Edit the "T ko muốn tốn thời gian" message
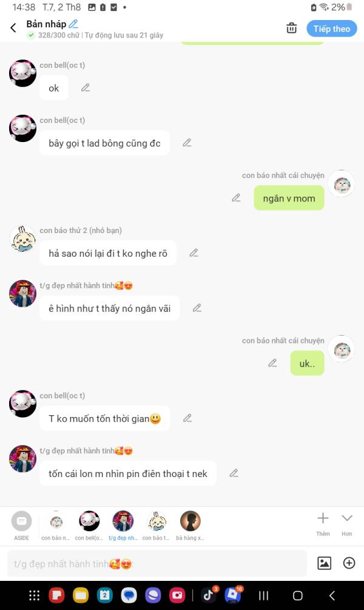Viewport: 364px width, 610px height. (x=187, y=418)
